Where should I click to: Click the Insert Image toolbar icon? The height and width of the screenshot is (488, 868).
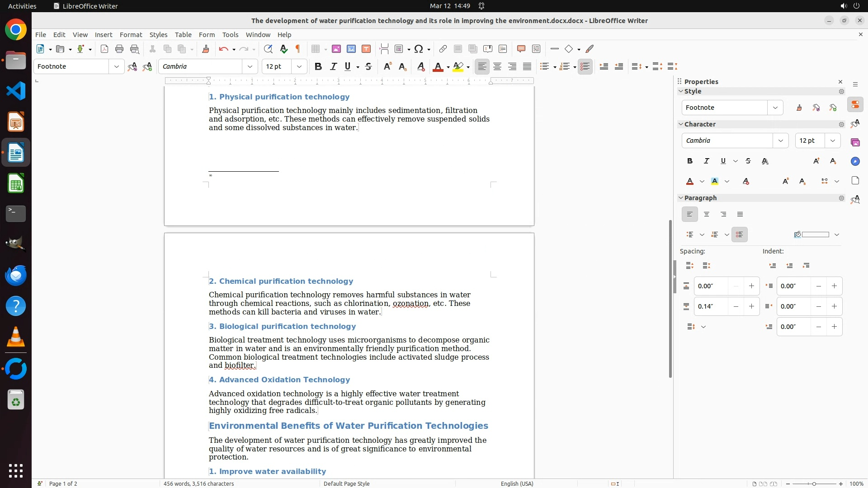tap(336, 49)
